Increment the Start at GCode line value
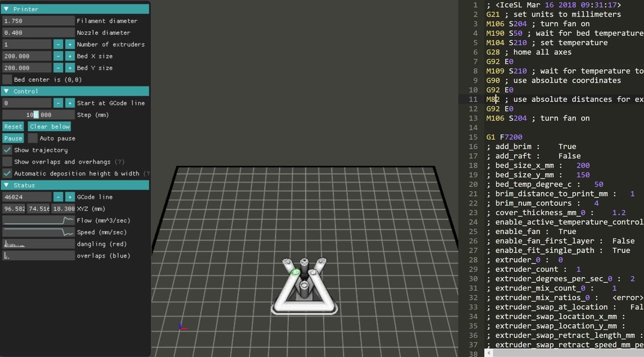Image resolution: width=644 pixels, height=357 pixels. pyautogui.click(x=70, y=103)
